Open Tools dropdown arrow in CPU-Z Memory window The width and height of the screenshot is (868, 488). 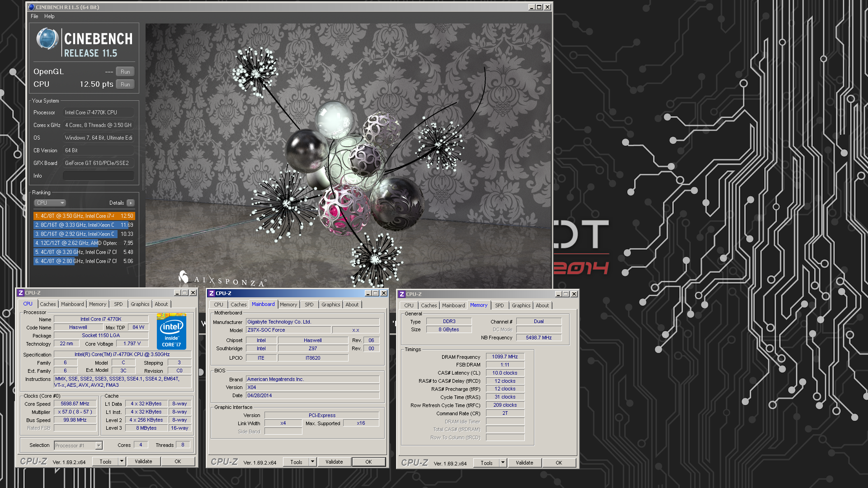coord(503,463)
